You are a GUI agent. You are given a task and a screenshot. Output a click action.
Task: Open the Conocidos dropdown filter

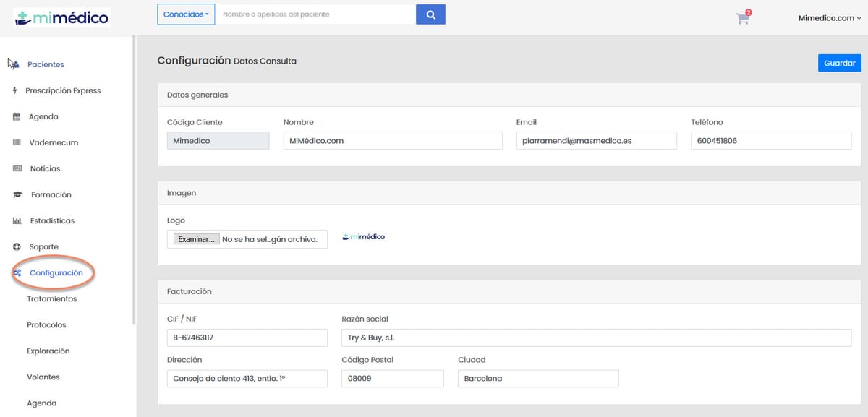[186, 14]
